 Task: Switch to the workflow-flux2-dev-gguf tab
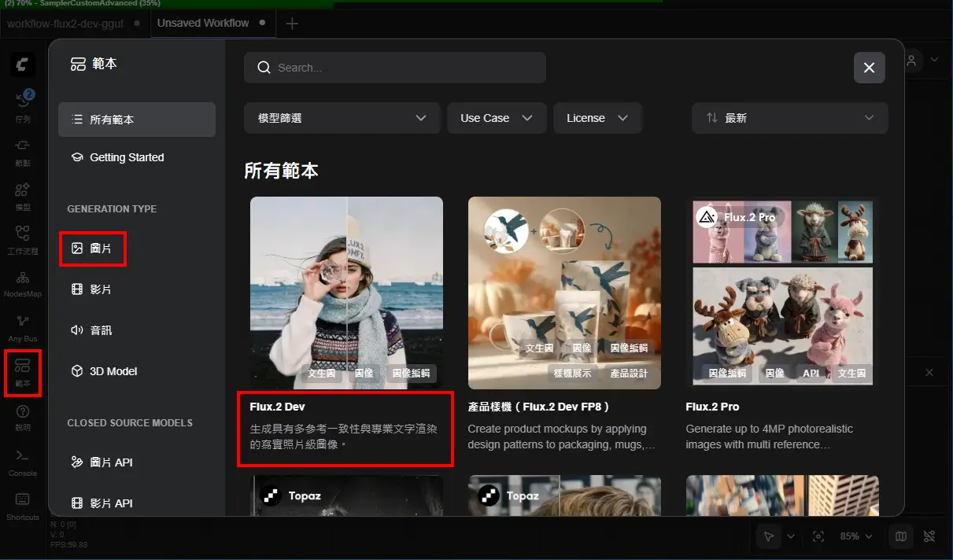(x=67, y=23)
